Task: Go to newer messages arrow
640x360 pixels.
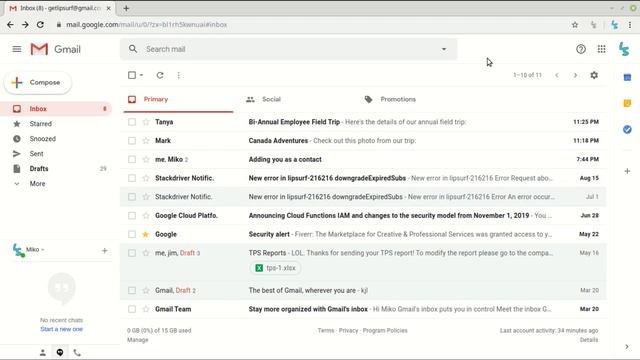Action: [557, 75]
